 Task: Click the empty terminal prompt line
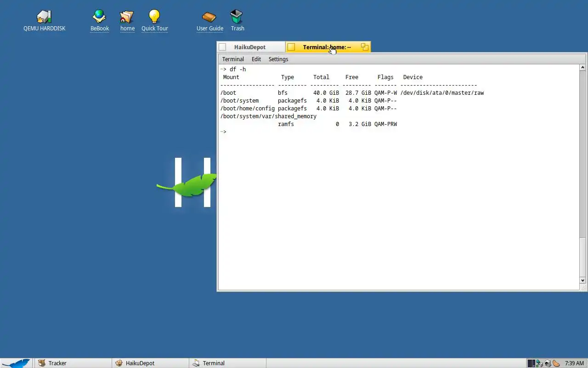click(x=399, y=132)
